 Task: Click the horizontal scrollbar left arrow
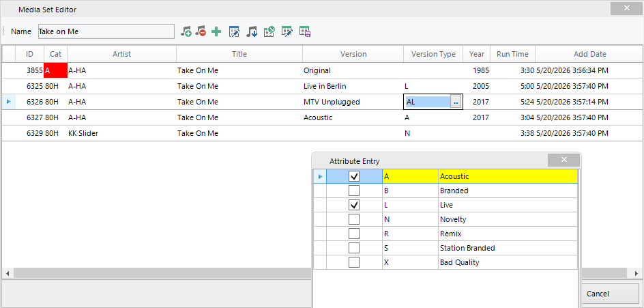pyautogui.click(x=7, y=273)
